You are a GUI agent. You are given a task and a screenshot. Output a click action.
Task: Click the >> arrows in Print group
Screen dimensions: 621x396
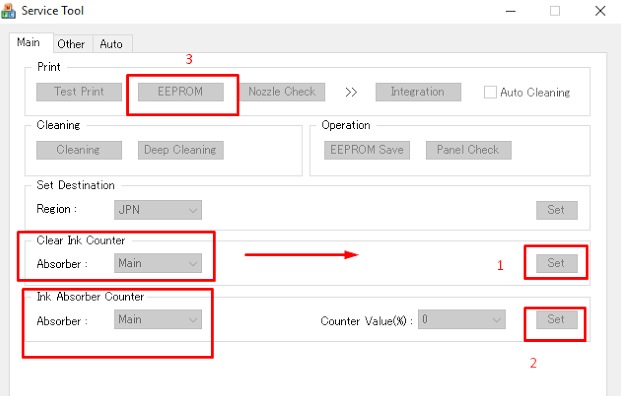pos(351,92)
